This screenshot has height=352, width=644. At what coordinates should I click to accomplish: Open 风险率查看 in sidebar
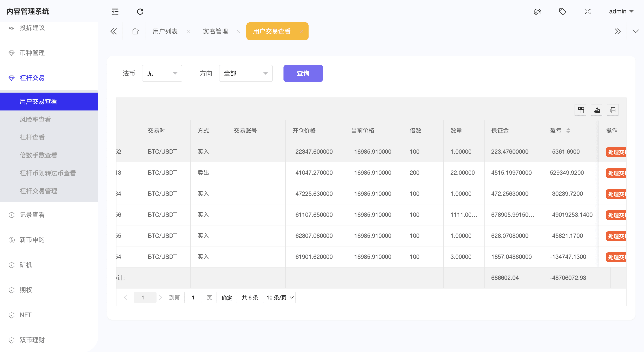(35, 119)
